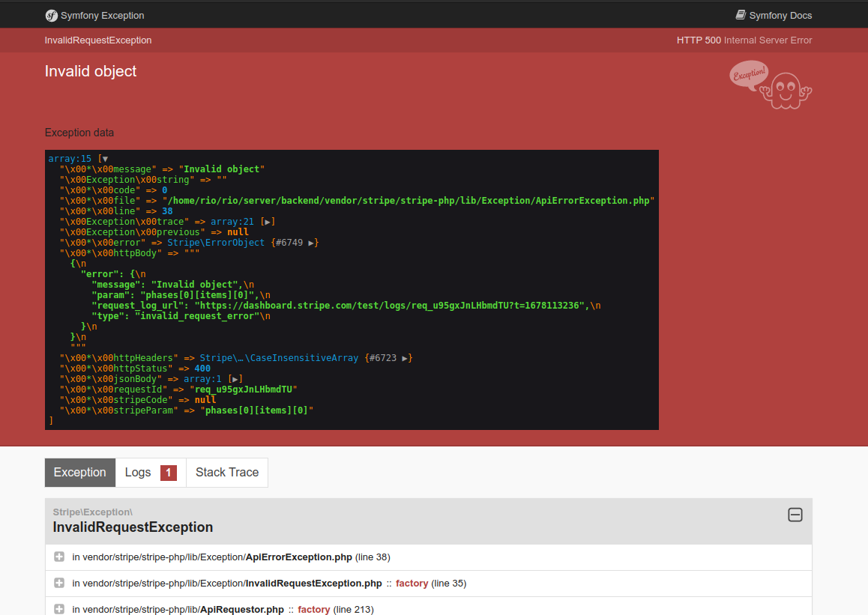
Task: Expand the Stripe\ErrorObject #6749 arrow
Action: point(311,243)
